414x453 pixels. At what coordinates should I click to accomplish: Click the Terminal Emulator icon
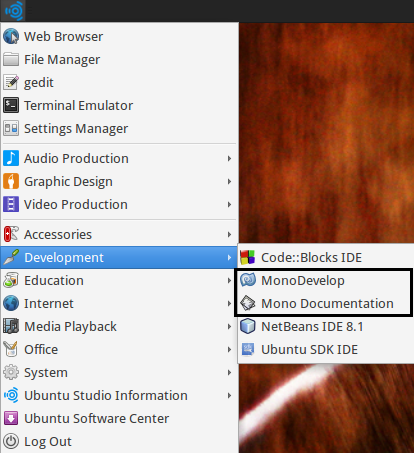(11, 105)
